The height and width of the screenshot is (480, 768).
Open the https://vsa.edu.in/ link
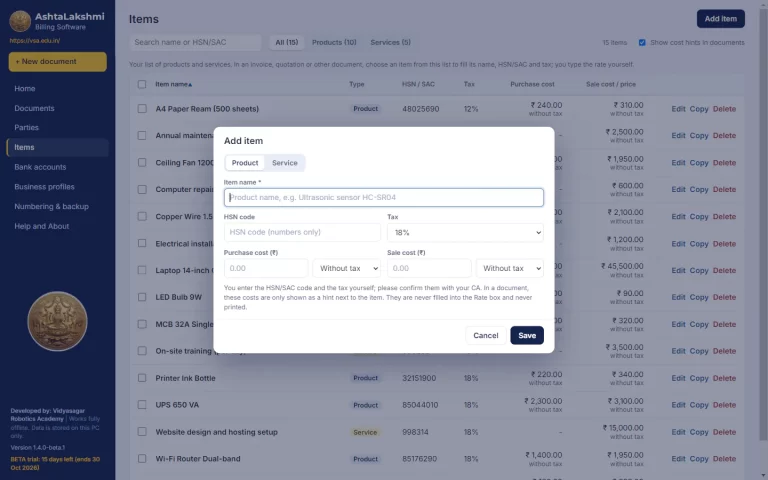34,41
